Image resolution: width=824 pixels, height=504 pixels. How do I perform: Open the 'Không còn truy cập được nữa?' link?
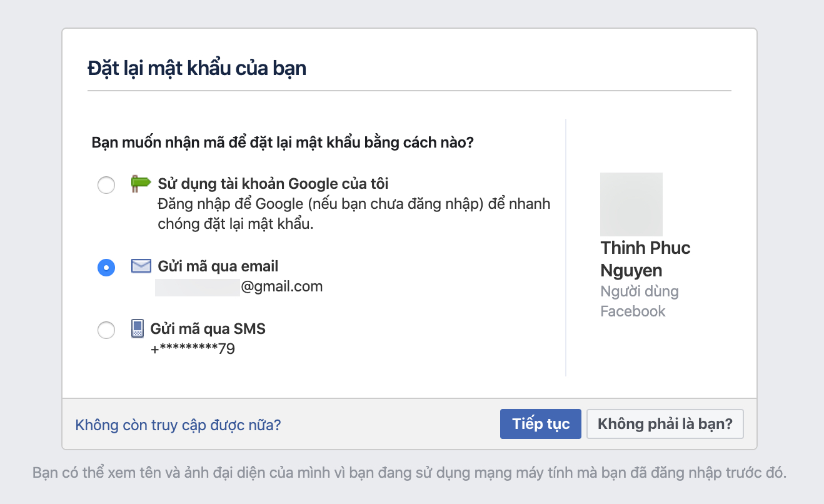point(178,425)
